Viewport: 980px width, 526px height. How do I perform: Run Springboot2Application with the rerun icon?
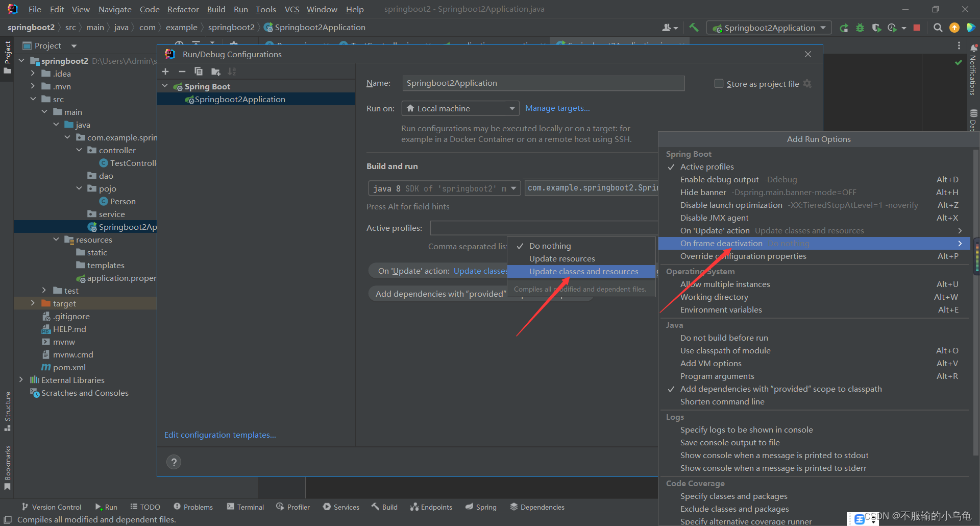point(844,28)
